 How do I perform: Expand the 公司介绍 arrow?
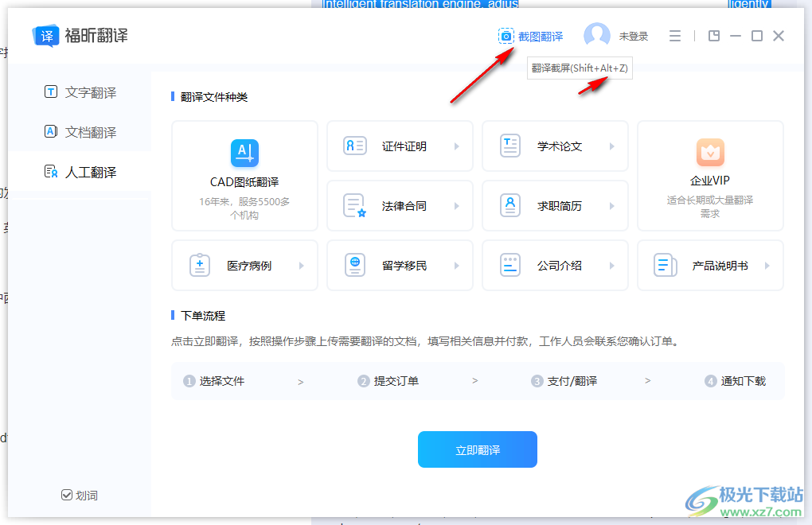point(611,266)
